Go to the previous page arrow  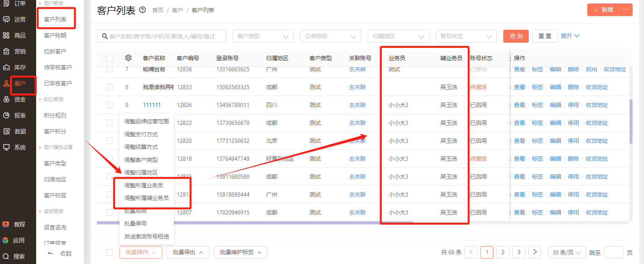coord(471,252)
